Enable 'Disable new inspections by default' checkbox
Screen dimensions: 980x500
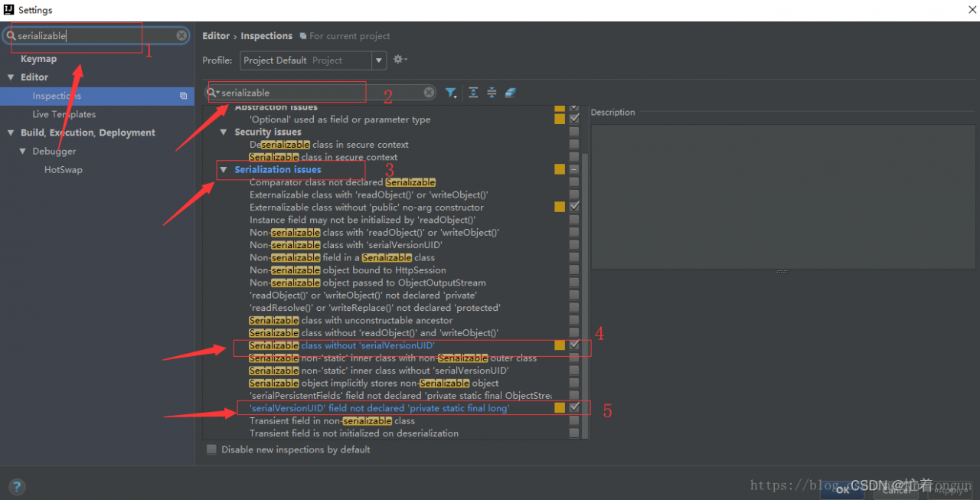[211, 449]
